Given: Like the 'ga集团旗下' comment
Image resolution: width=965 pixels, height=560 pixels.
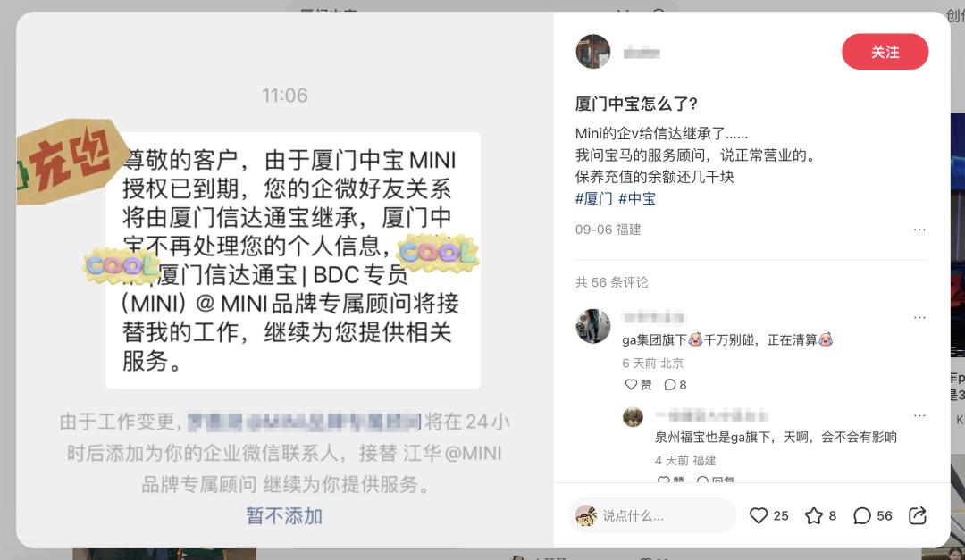Looking at the screenshot, I should (x=638, y=385).
